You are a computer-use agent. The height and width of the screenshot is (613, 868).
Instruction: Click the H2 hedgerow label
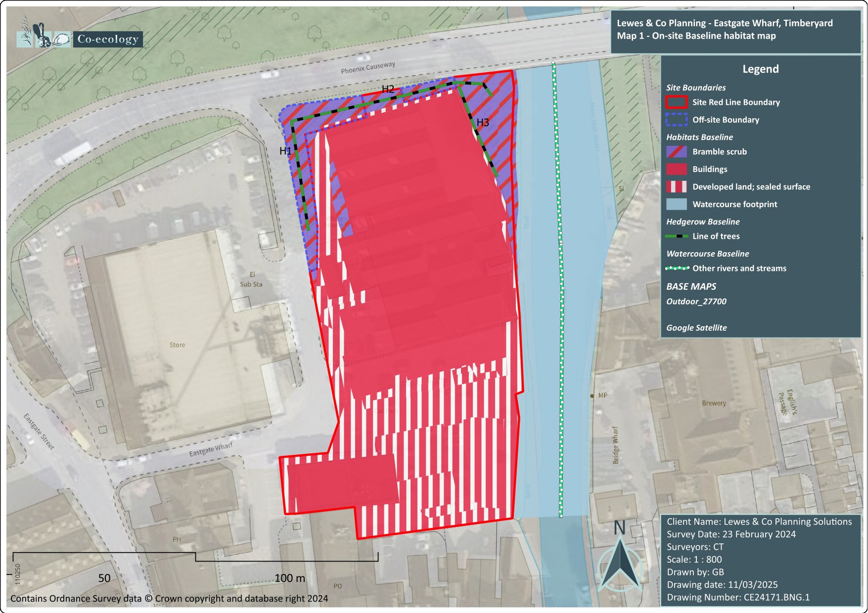388,89
